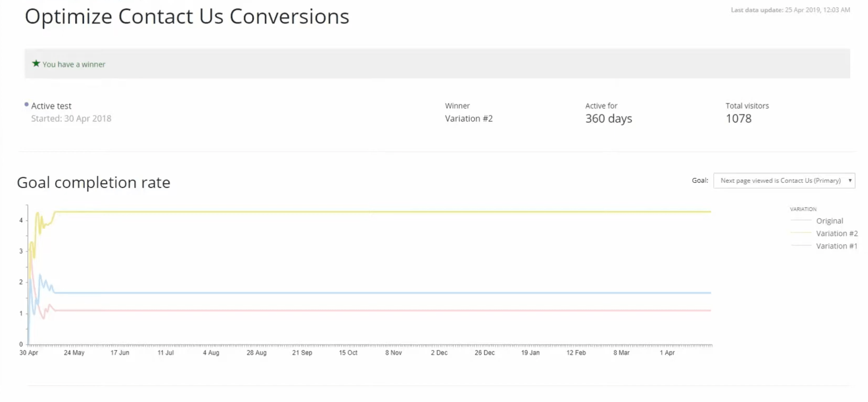Click the yellow line in the chart
Screen dimensions: 868x402
(x=371, y=212)
